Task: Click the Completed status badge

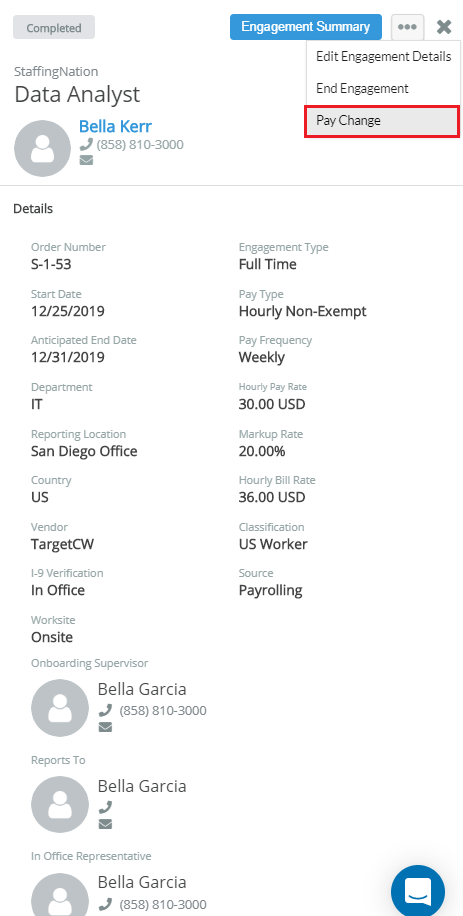Action: 54,27
